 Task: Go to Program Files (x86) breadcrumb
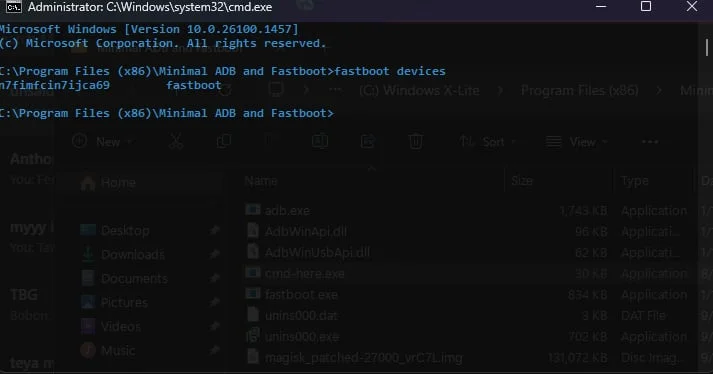coord(579,90)
